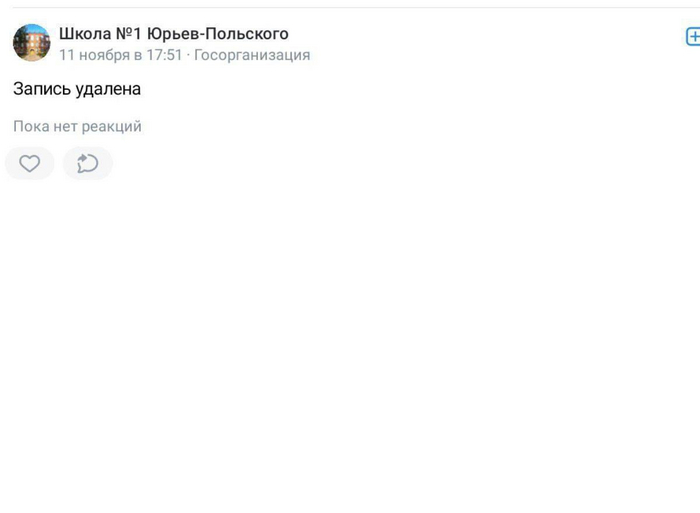Click the Запись удалена text

point(77,89)
